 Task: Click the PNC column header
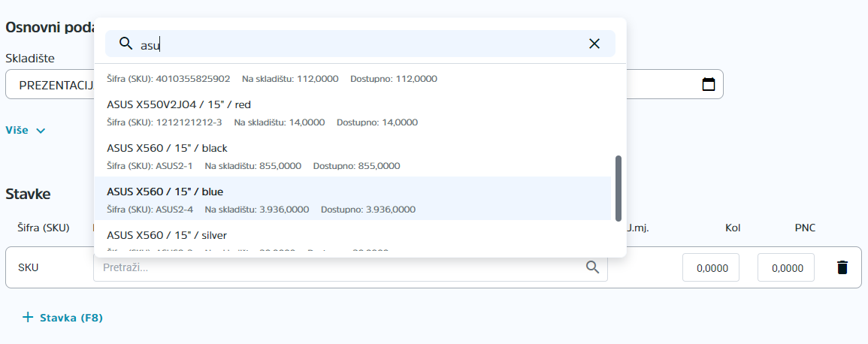805,228
